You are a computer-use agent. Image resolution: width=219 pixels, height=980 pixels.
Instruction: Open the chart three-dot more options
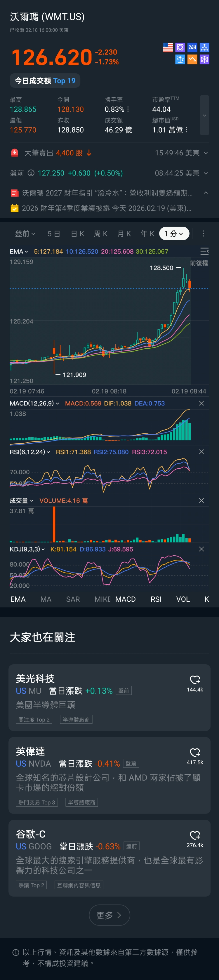pyautogui.click(x=203, y=233)
